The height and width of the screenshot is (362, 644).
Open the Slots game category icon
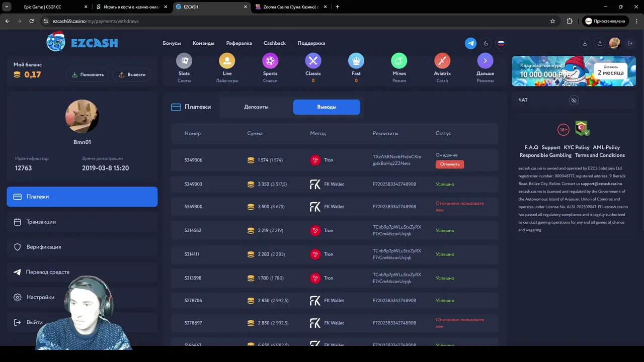184,61
